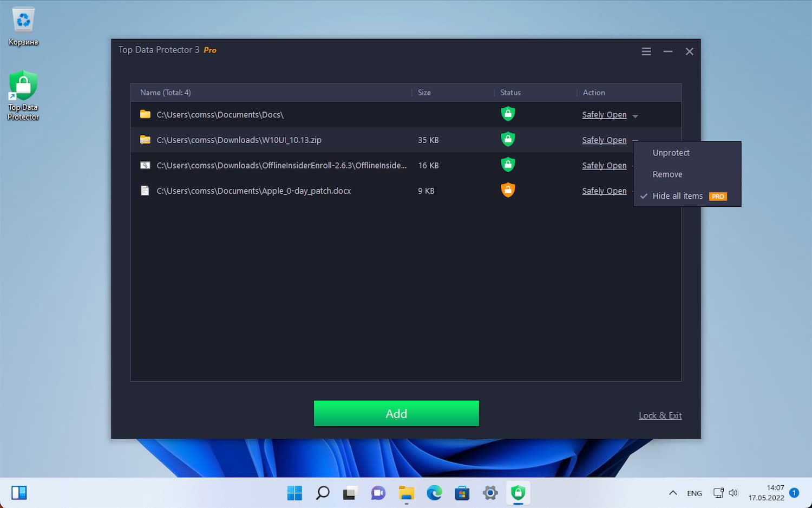Click Safely Open for W10UI_10.13.zip
This screenshot has width=812, height=508.
(x=604, y=140)
